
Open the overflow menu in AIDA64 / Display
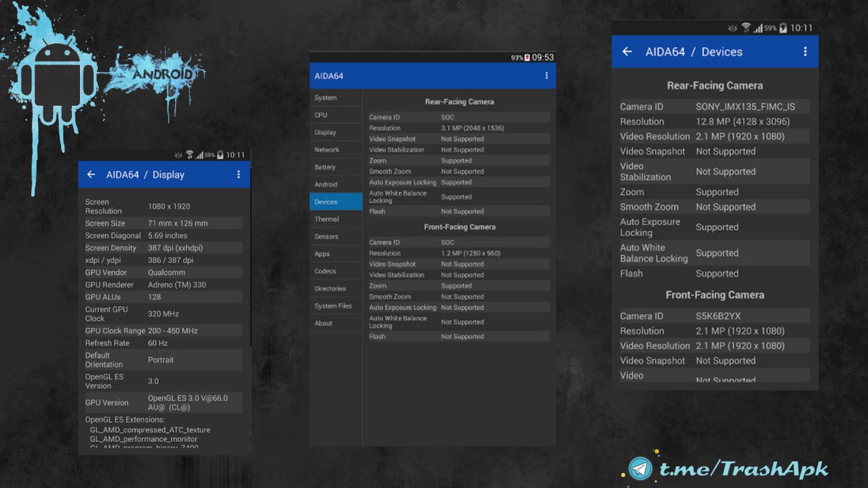(239, 174)
